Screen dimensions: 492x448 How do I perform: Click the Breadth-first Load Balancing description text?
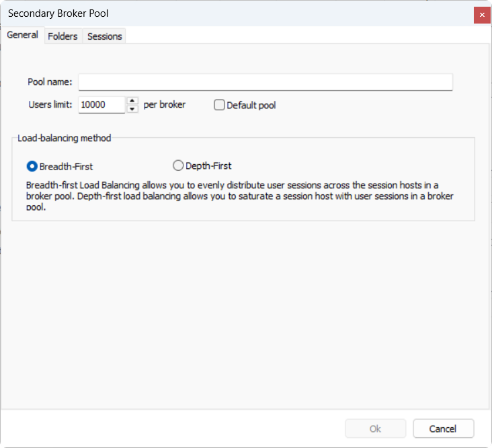(240, 196)
